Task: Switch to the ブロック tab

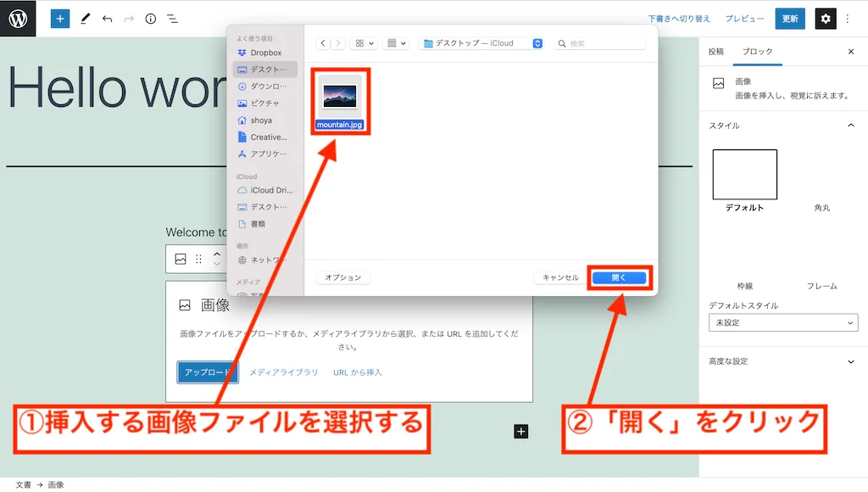Action: click(757, 52)
